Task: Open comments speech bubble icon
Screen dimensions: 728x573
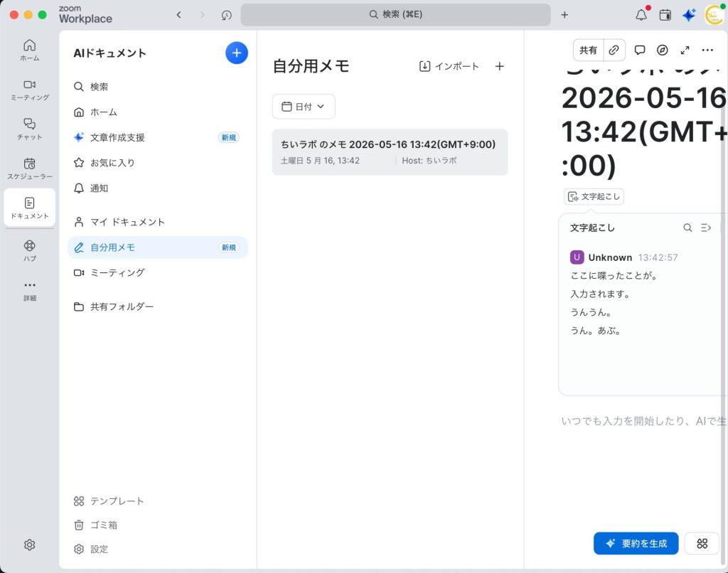Action: 640,50
